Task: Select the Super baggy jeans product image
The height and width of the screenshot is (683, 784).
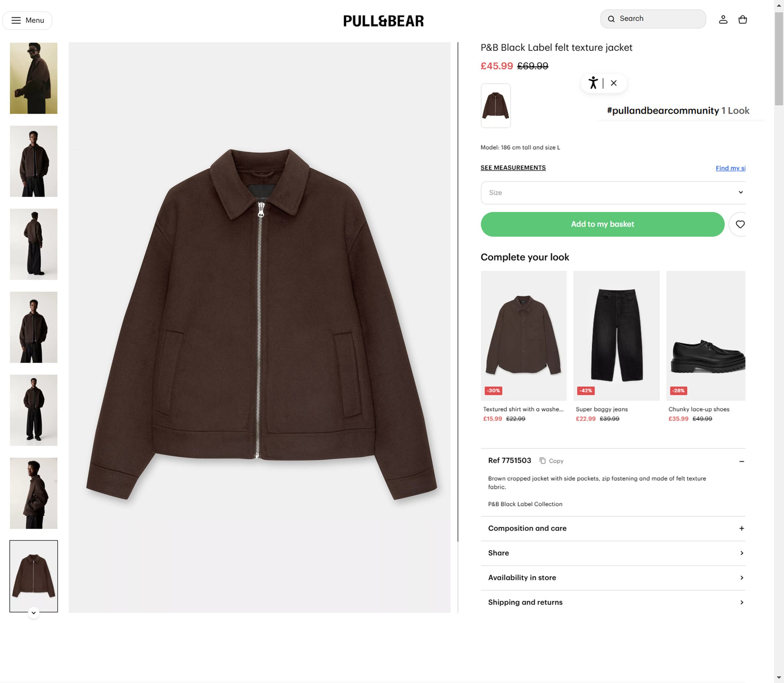Action: coord(616,335)
